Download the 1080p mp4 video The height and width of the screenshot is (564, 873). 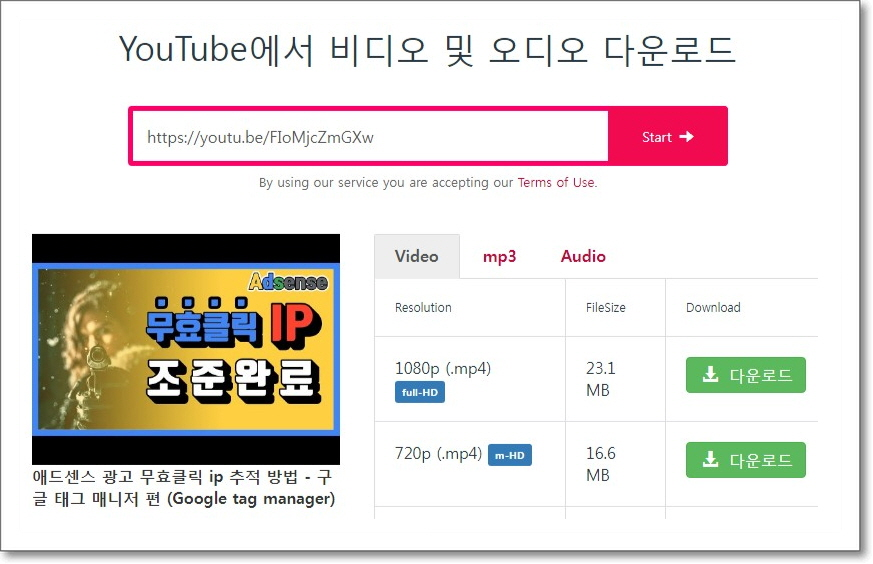click(746, 375)
